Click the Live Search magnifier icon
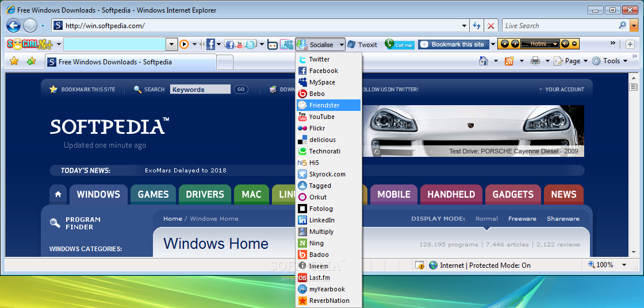 click(623, 25)
